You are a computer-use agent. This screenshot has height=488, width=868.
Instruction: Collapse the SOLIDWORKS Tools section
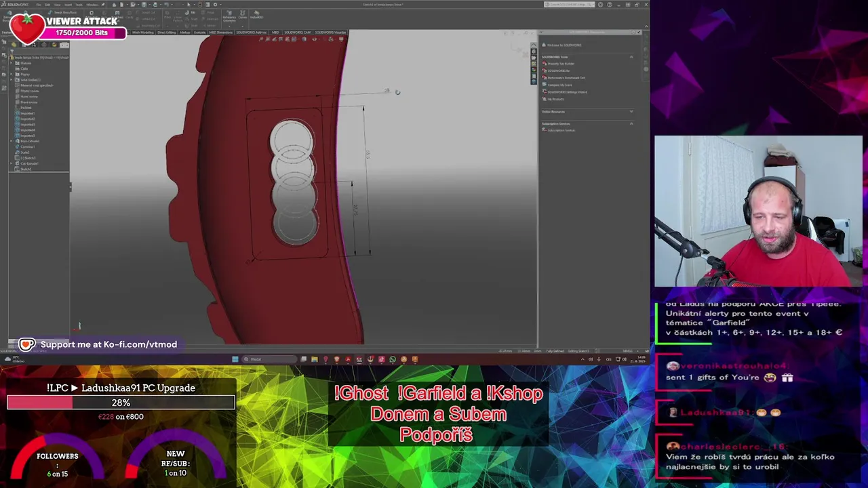[631, 57]
